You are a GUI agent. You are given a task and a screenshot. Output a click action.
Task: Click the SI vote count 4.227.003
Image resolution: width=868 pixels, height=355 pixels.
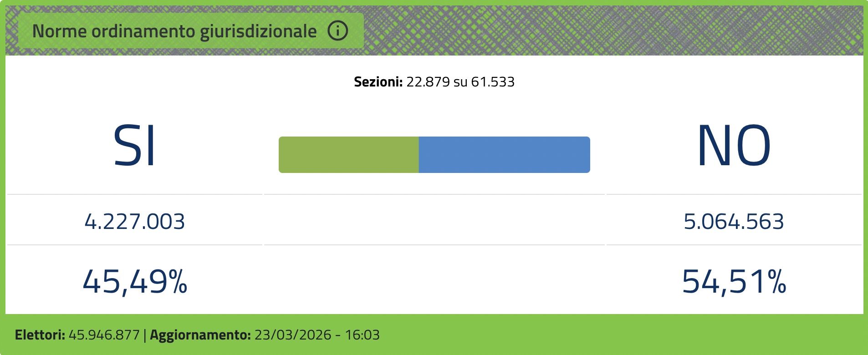pyautogui.click(x=135, y=222)
